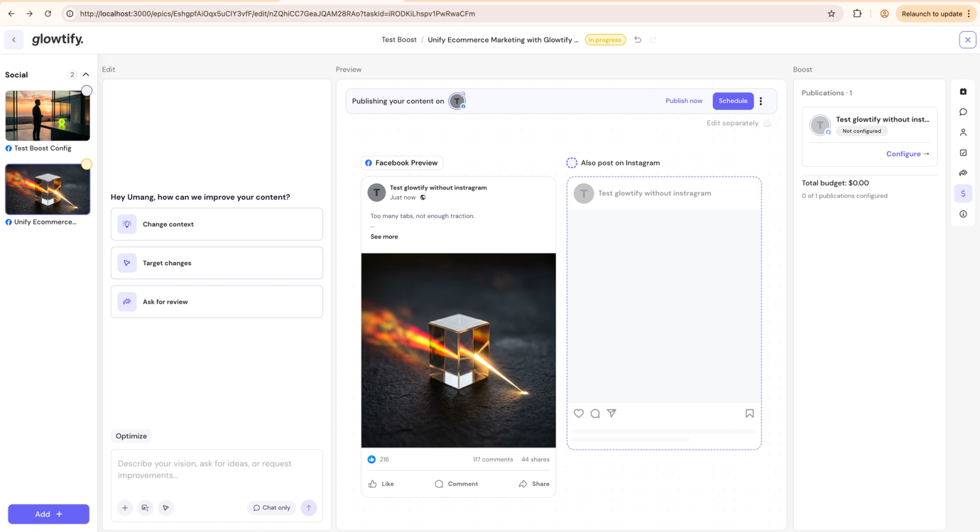This screenshot has height=532, width=980.
Task: Click the Optimize chip
Action: [x=131, y=436]
